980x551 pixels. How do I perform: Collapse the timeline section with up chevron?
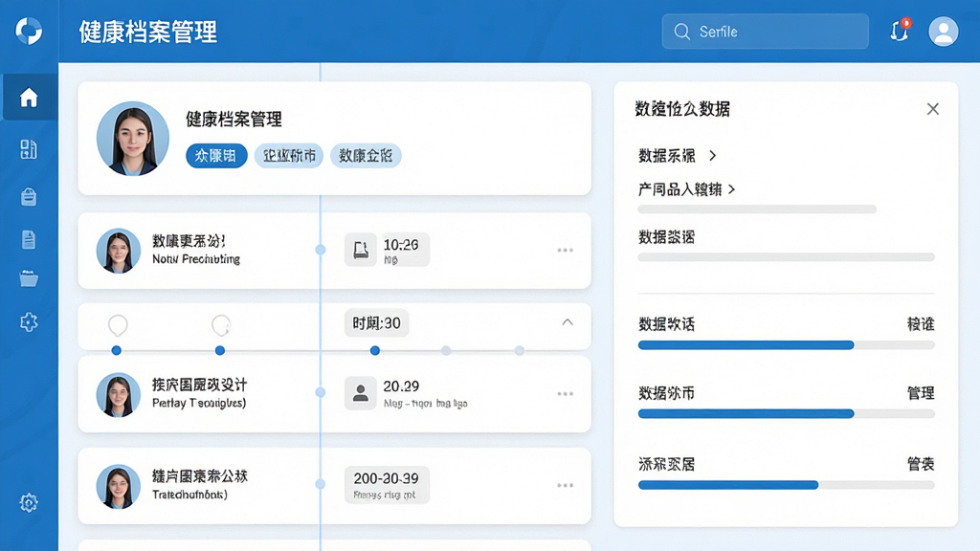(x=568, y=322)
